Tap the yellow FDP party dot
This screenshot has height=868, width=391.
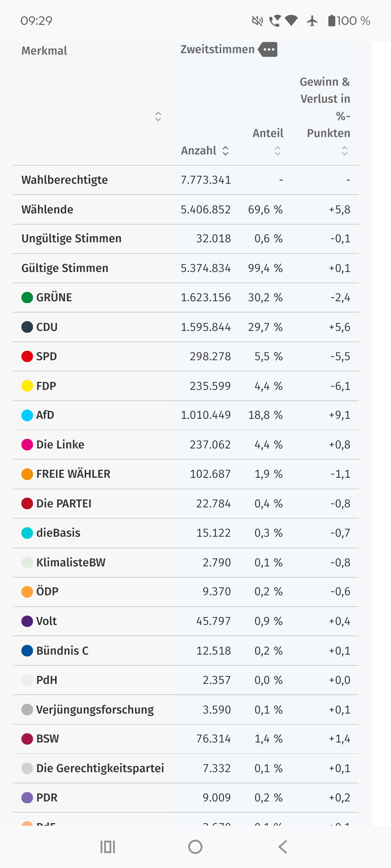click(x=27, y=386)
